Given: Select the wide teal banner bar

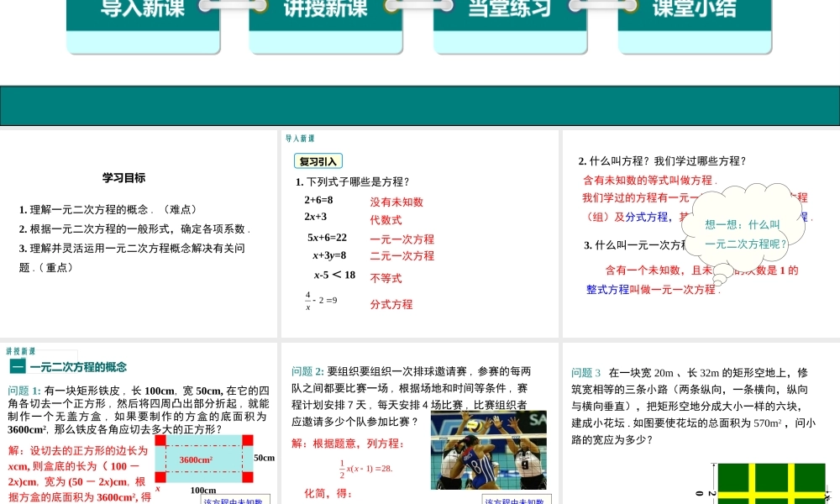Looking at the screenshot, I should click(420, 105).
